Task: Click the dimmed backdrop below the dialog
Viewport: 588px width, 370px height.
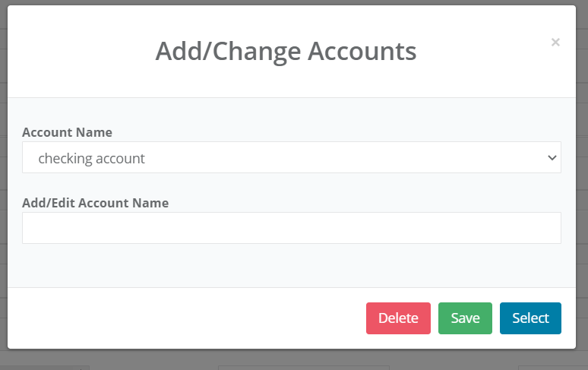Action: click(x=294, y=360)
